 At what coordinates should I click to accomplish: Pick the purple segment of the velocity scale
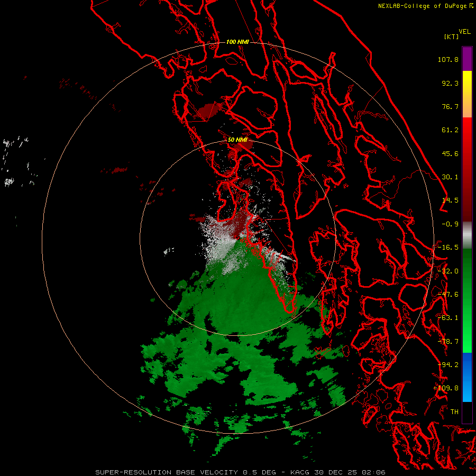(x=467, y=59)
